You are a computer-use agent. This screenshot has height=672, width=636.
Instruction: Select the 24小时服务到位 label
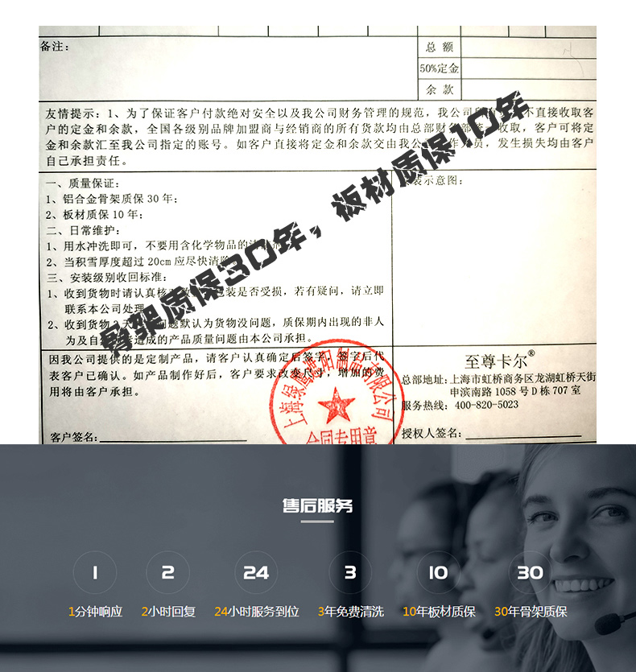(256, 612)
